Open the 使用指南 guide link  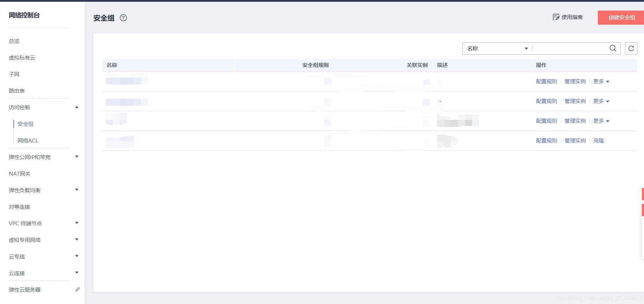[x=568, y=17]
